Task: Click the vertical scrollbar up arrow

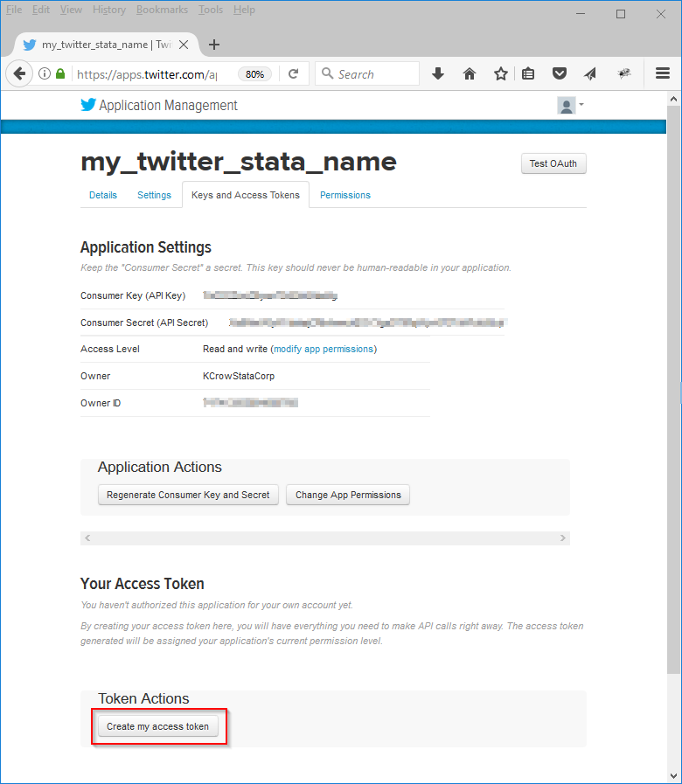Action: (673, 99)
